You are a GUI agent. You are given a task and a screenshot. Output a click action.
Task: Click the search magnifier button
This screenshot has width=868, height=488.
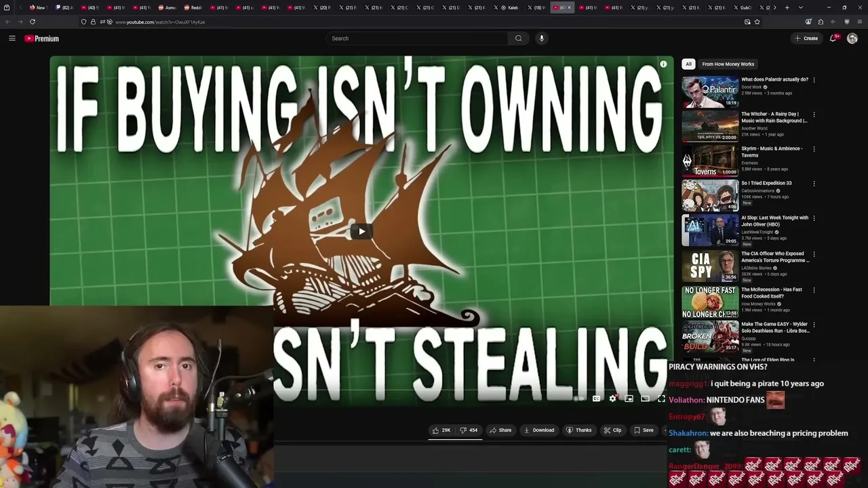[x=519, y=39]
